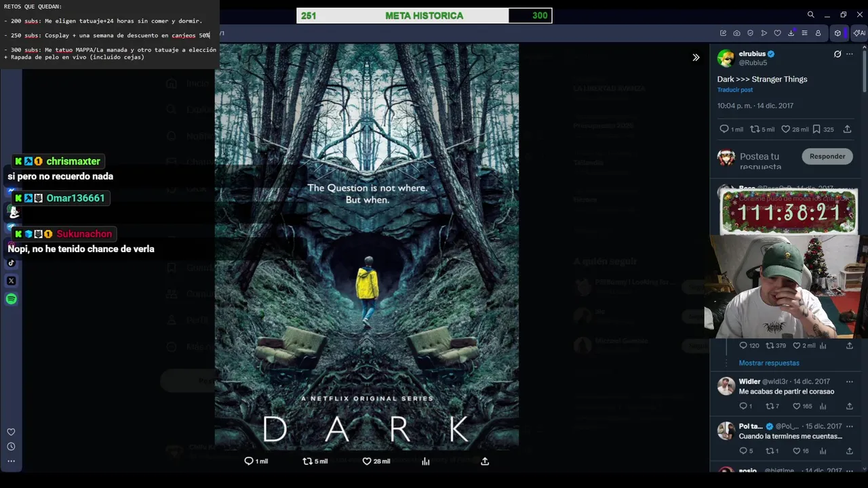Like elrubius tweet in side panel (28 mil)
The height and width of the screenshot is (488, 868).
(x=795, y=129)
